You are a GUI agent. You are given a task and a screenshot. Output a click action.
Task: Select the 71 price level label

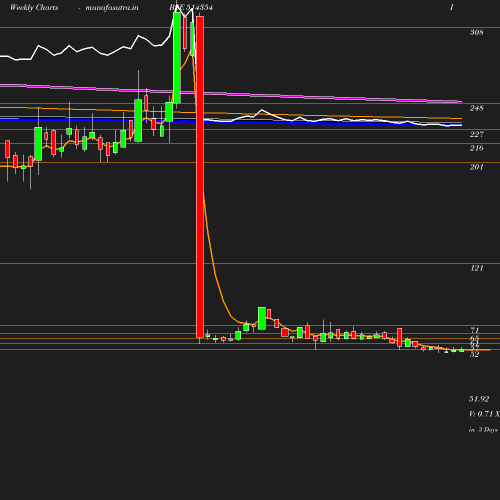tap(475, 330)
